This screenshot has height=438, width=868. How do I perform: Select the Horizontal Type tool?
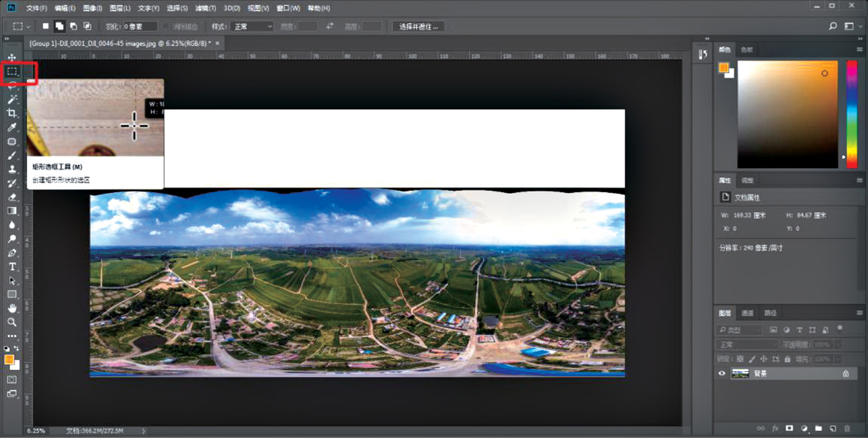point(12,267)
